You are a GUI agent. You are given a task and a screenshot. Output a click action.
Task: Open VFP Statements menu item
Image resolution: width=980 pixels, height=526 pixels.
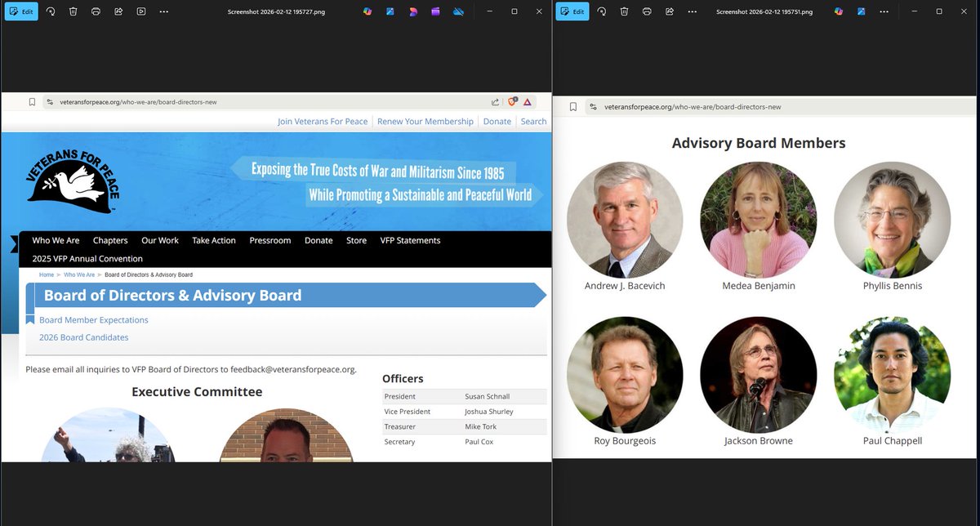point(410,240)
